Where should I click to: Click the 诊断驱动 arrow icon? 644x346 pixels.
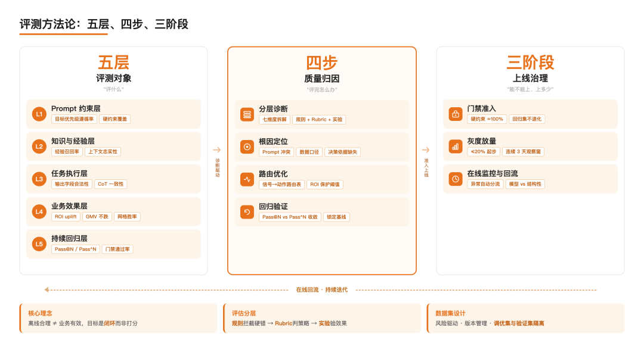click(217, 150)
